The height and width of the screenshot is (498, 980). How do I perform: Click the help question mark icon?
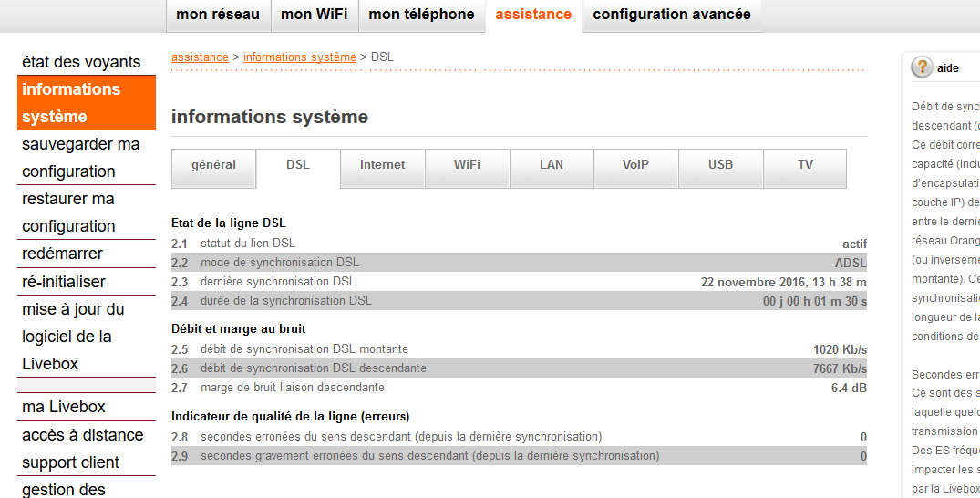coord(922,67)
